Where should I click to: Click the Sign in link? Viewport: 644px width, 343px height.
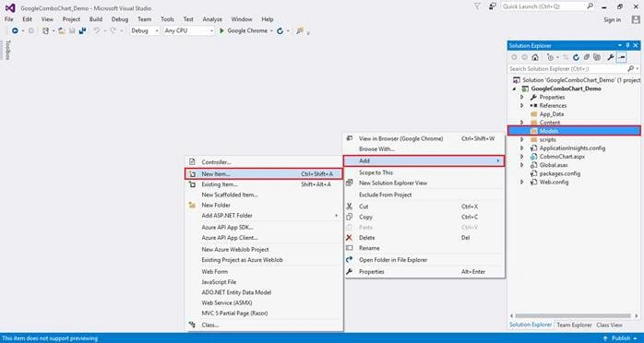pyautogui.click(x=612, y=19)
